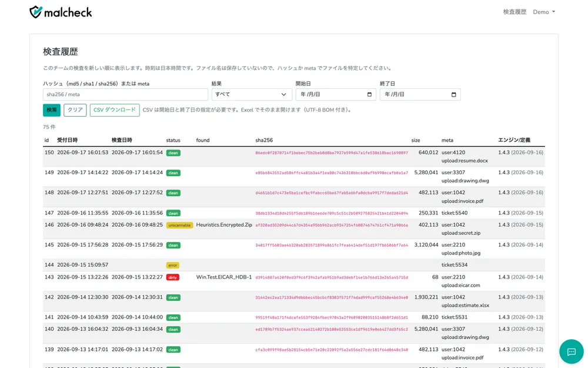Click Heuristics.Encrypted.Zip found value
Screen dimensions: 588x368
pos(224,225)
